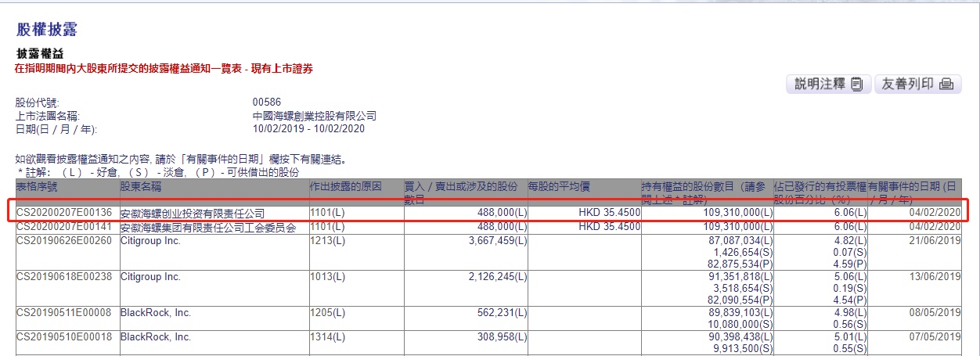Open event date 13/06/2019 link
980x356 pixels.
pyautogui.click(x=935, y=276)
